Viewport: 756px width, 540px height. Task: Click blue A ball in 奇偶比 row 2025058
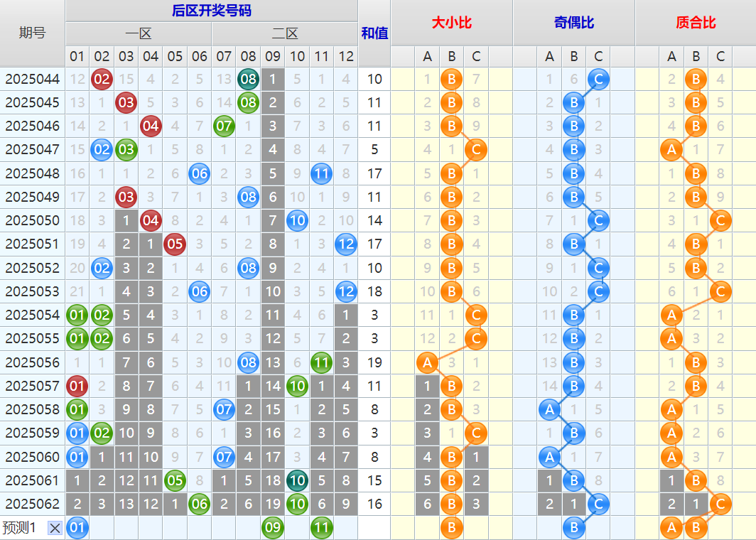(x=549, y=410)
